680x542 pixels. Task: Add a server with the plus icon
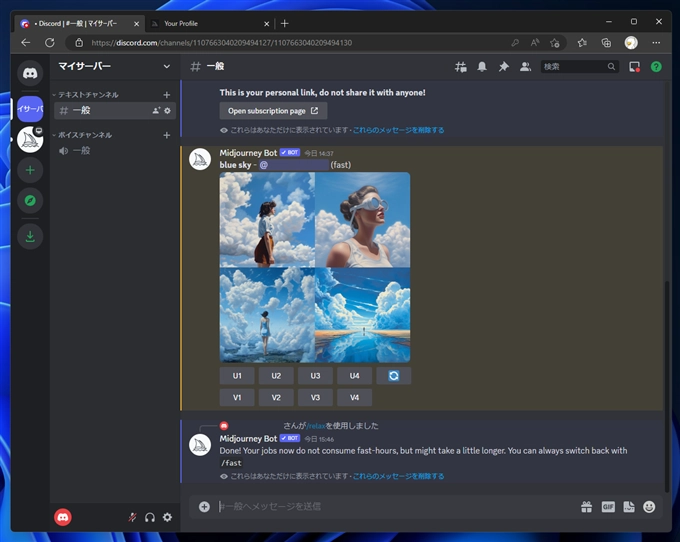[30, 170]
